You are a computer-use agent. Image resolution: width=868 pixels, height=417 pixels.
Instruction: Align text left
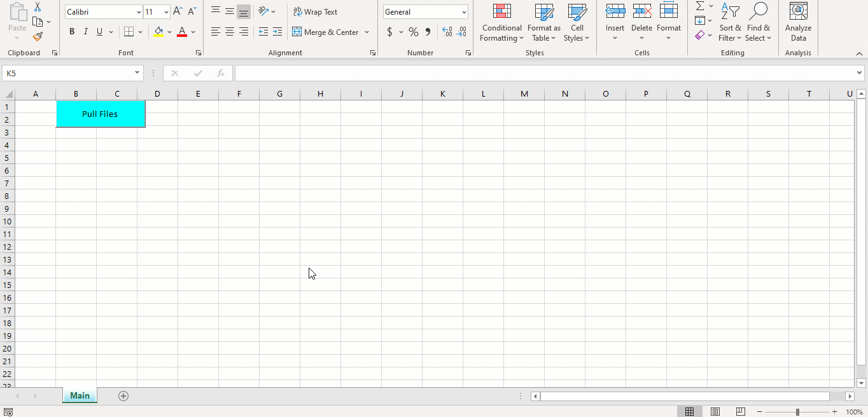pos(216,32)
